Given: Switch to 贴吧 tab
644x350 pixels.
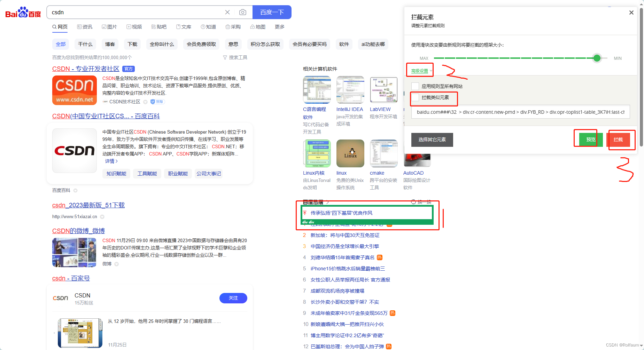Looking at the screenshot, I should [x=159, y=27].
